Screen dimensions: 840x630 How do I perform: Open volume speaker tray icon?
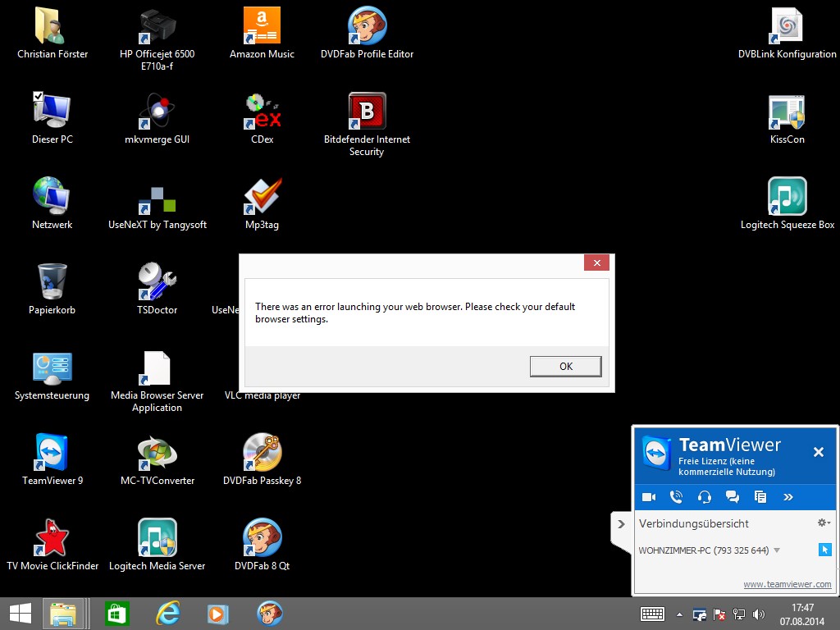click(759, 614)
